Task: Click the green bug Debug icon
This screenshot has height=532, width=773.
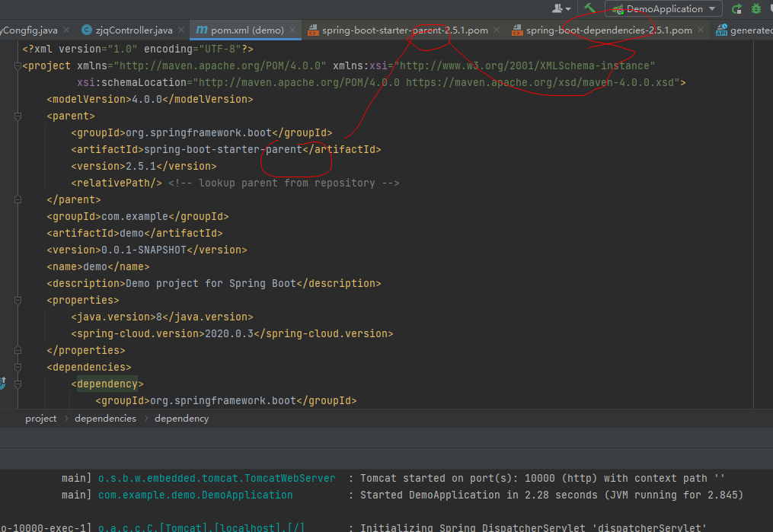Action: coord(756,9)
